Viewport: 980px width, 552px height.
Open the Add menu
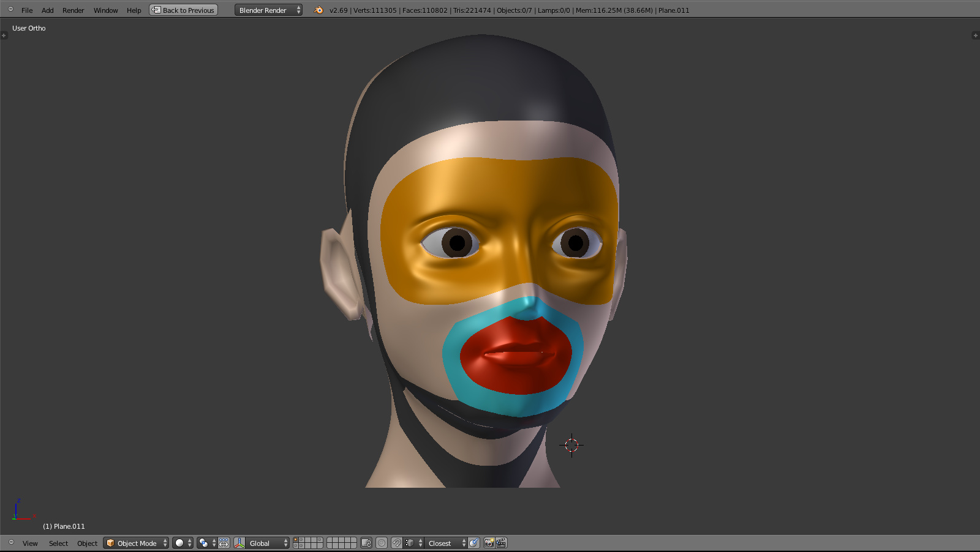coord(47,10)
